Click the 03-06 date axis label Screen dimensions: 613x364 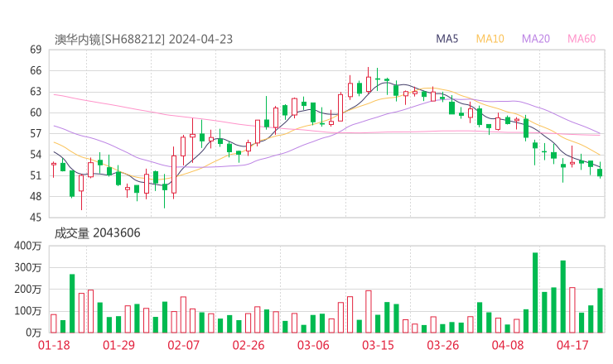pyautogui.click(x=313, y=345)
